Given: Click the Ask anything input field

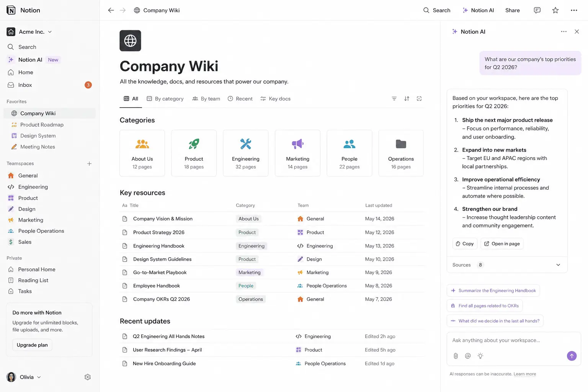Looking at the screenshot, I should pyautogui.click(x=514, y=340).
